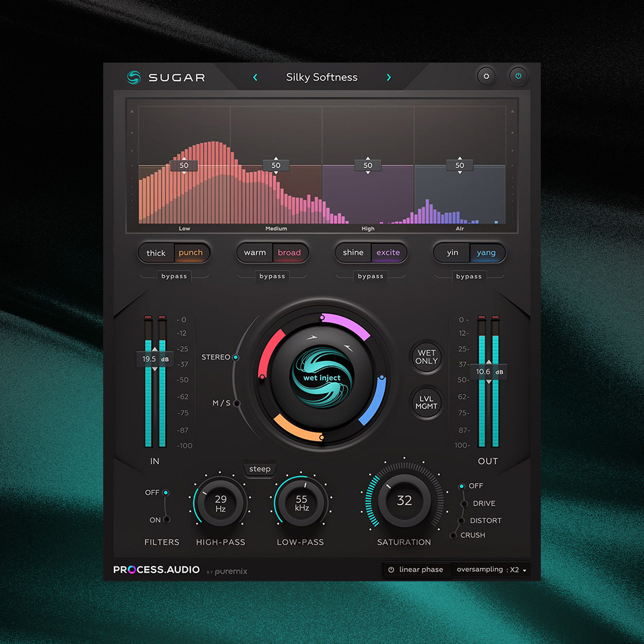Switch Medium band from broad to warm
Image resolution: width=644 pixels, height=644 pixels.
point(255,253)
